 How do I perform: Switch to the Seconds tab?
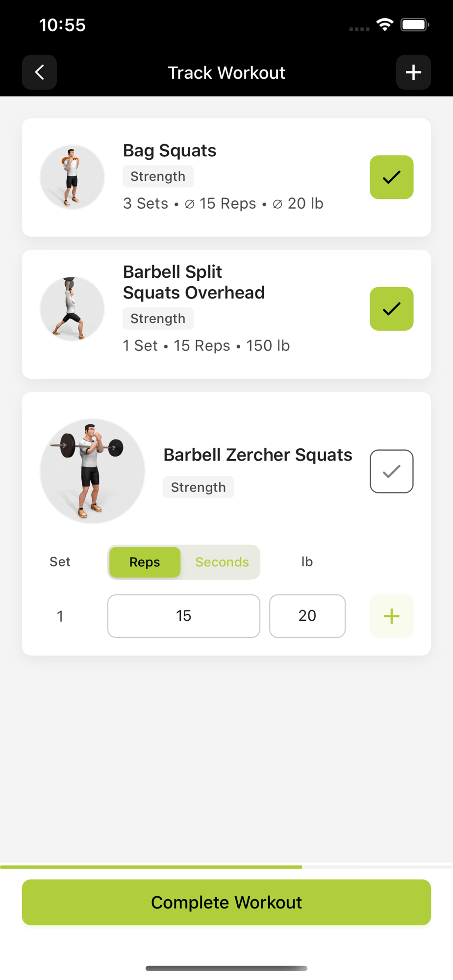222,562
